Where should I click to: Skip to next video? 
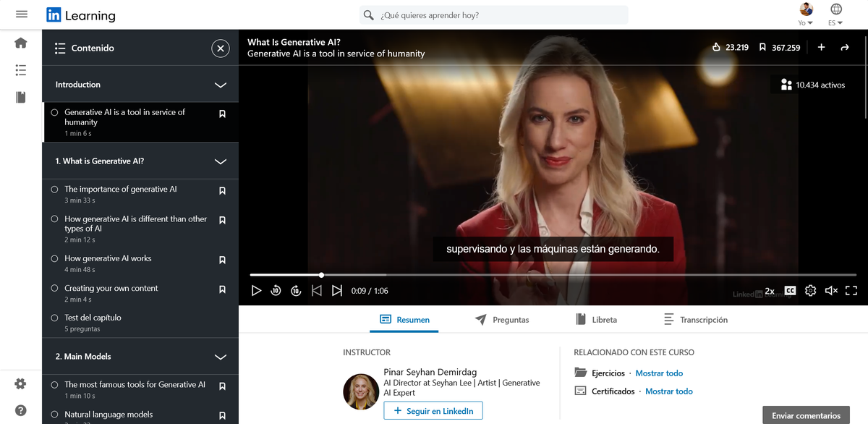336,291
